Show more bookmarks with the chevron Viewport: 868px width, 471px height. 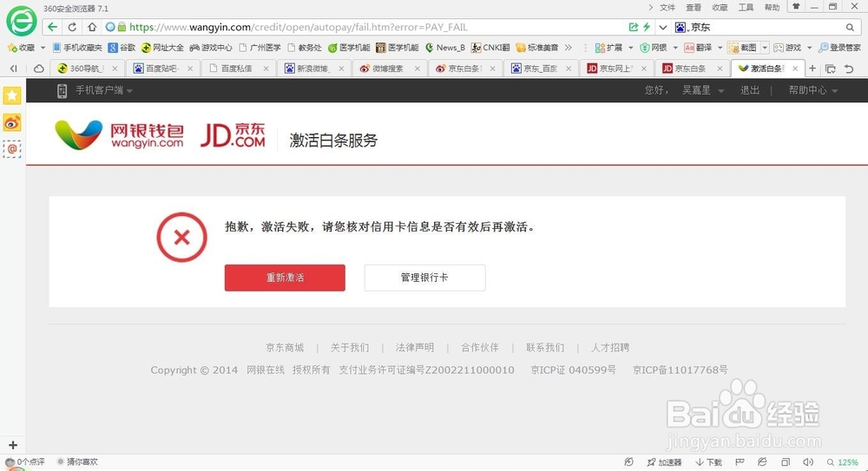(x=568, y=48)
